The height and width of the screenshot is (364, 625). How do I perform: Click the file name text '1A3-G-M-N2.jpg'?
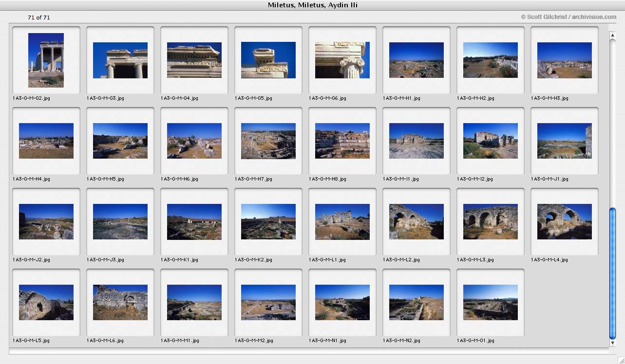coord(401,341)
